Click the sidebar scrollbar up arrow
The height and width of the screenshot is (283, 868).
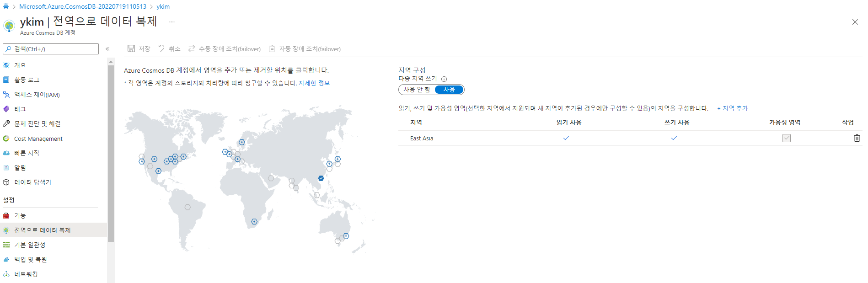[x=111, y=62]
